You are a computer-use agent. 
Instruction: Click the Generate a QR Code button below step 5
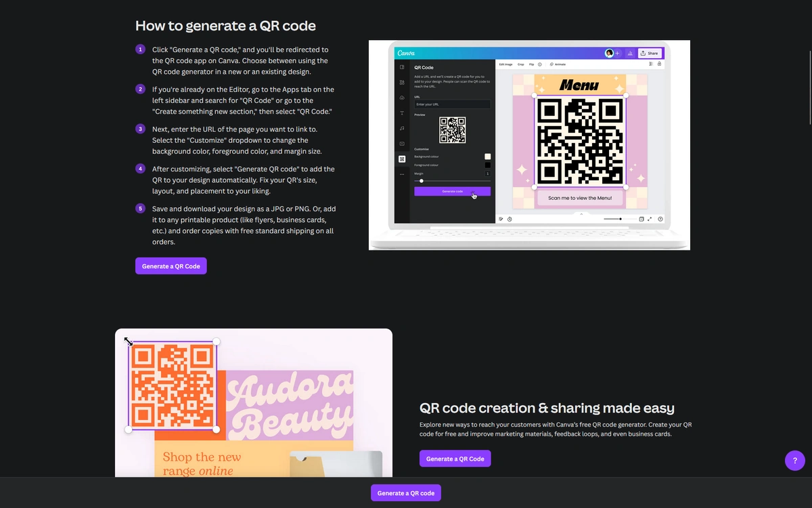[x=171, y=266]
